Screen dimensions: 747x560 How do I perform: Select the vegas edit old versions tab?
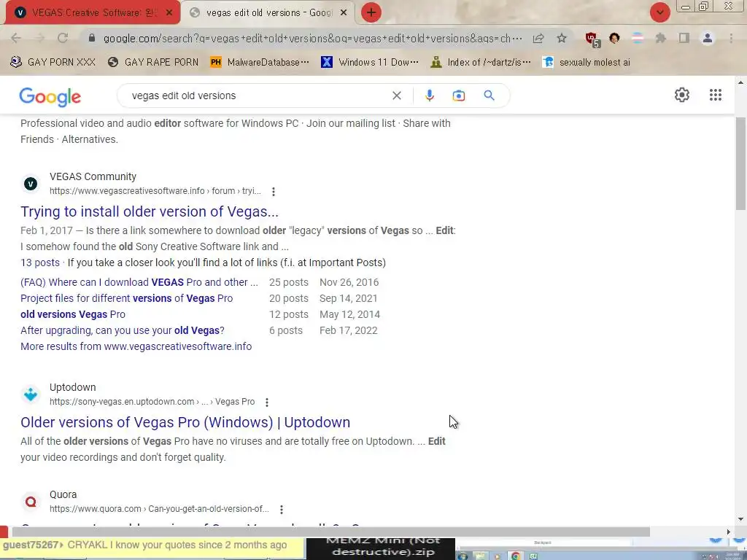point(269,13)
